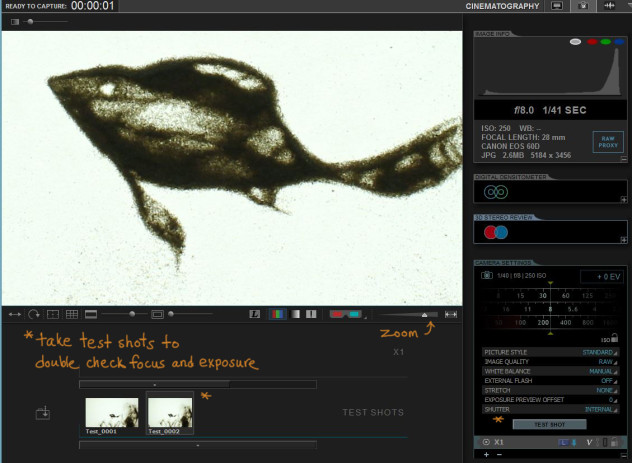Select the Test_0001 thumbnail

[x=111, y=413]
